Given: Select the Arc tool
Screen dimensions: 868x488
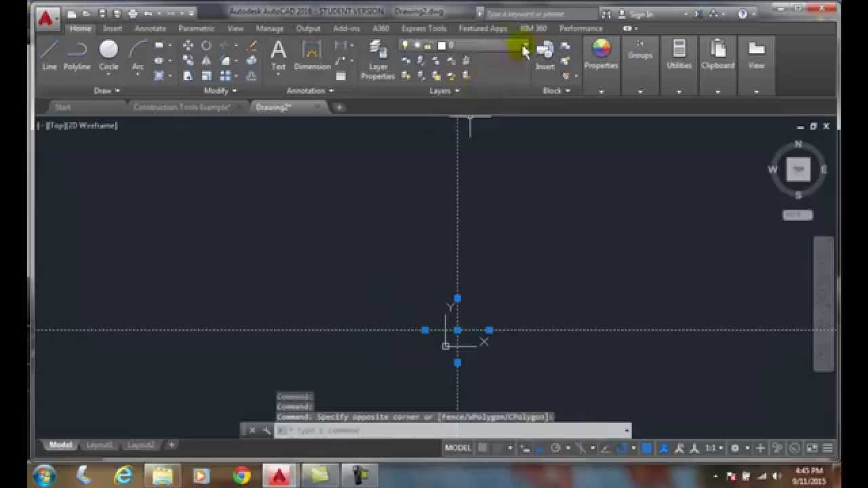Looking at the screenshot, I should pos(138,54).
